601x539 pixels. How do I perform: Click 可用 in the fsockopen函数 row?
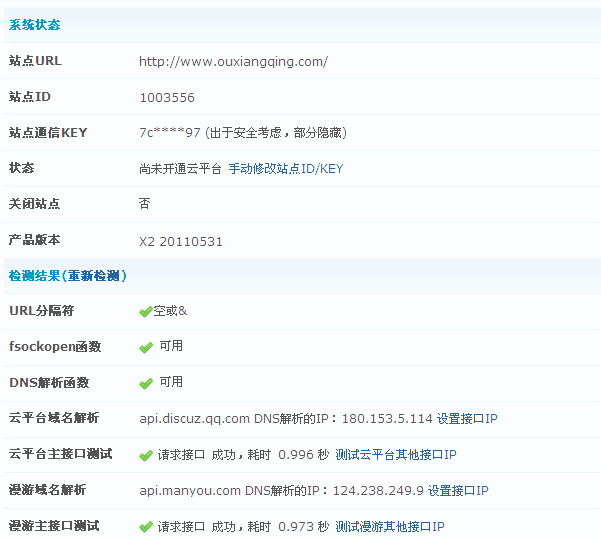click(171, 346)
